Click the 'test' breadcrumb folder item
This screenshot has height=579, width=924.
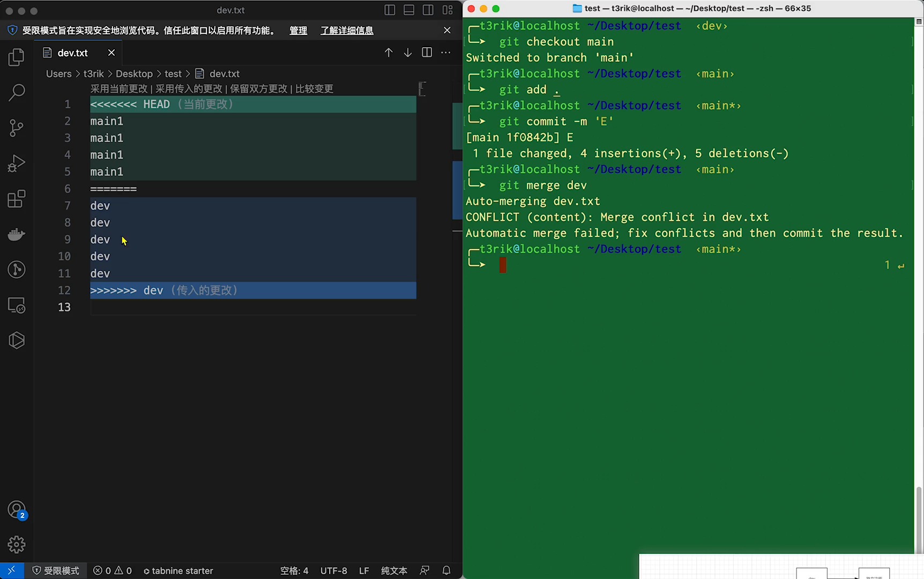click(x=173, y=74)
